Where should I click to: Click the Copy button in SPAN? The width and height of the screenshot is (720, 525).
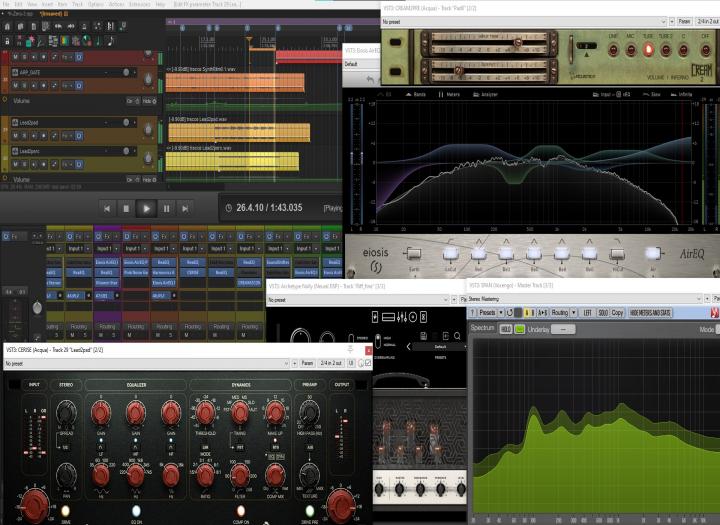tap(617, 313)
